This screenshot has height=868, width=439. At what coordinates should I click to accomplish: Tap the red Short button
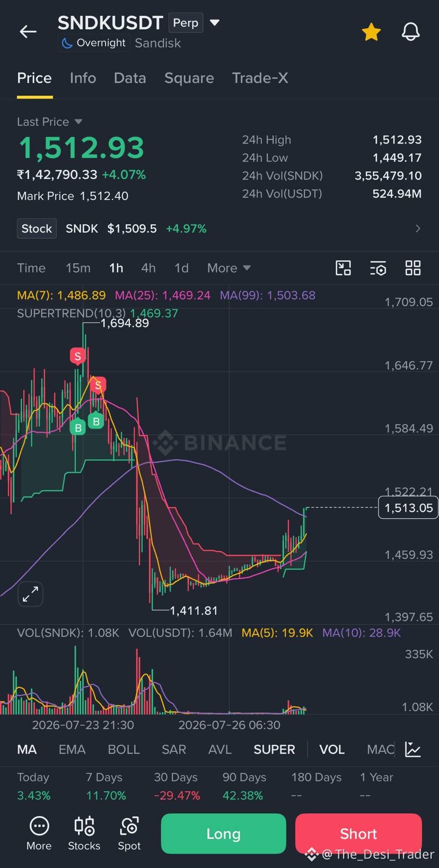pos(358,834)
